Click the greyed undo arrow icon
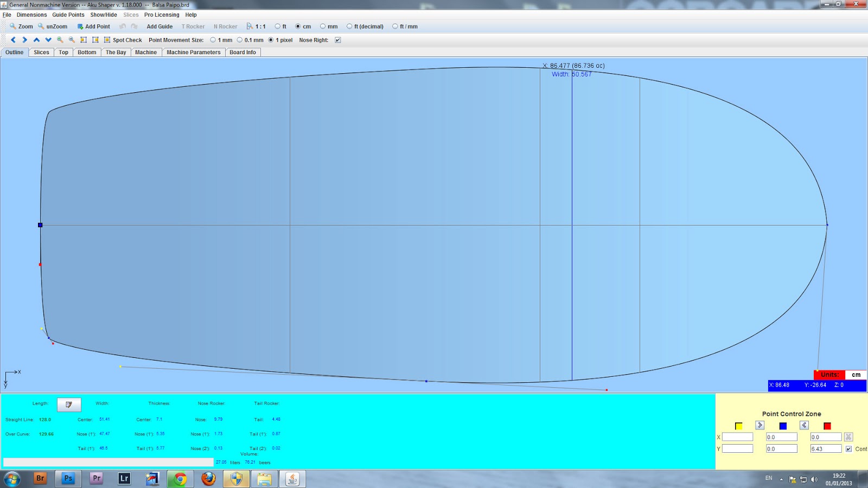 (123, 27)
